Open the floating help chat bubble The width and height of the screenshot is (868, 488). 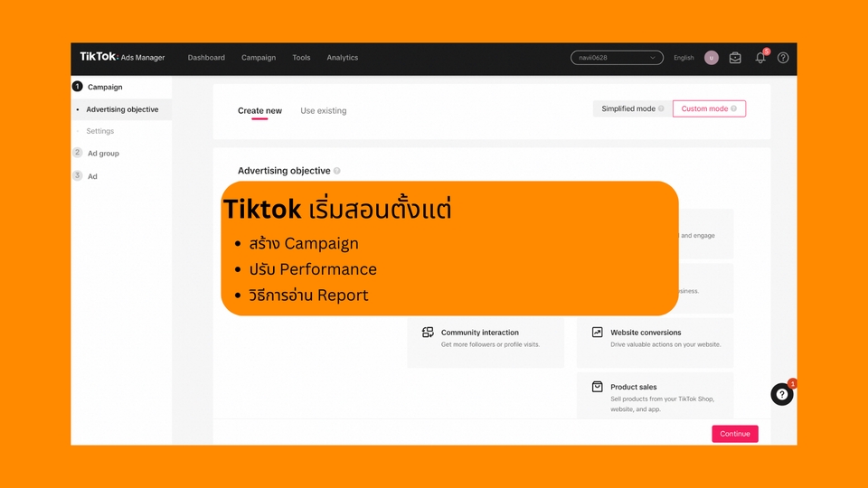781,394
